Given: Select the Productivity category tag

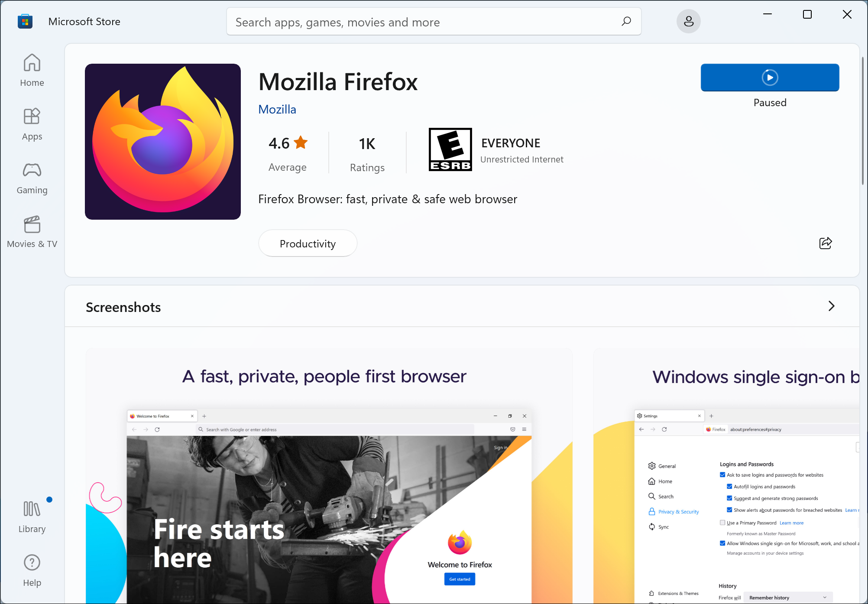Looking at the screenshot, I should (x=308, y=244).
